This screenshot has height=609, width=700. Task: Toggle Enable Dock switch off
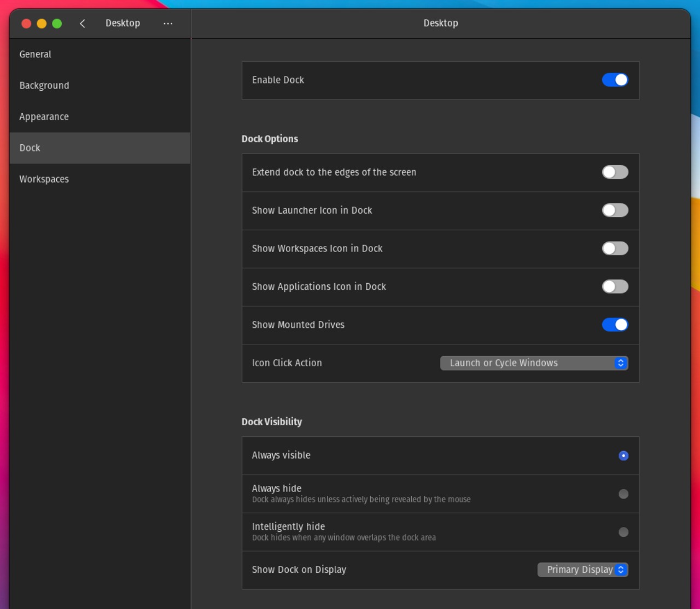[615, 80]
